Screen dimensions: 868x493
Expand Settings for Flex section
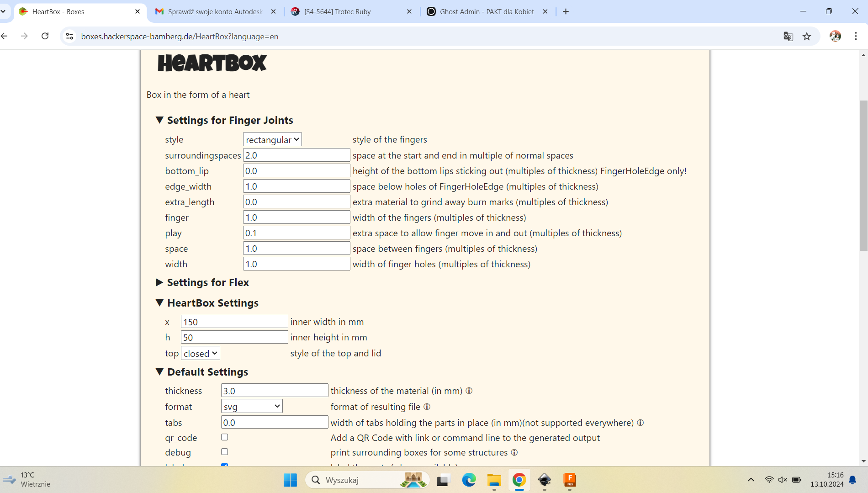tap(202, 282)
